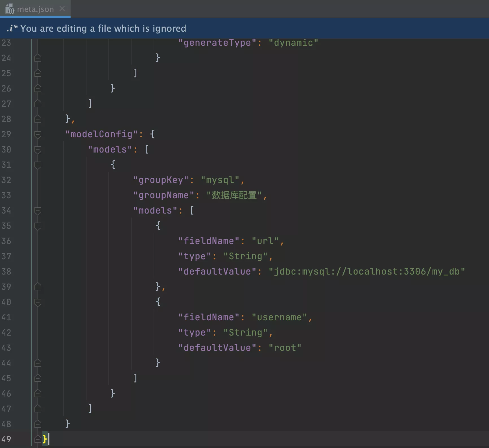This screenshot has width=489, height=448.
Task: Collapse fold end marker on line 49
Action: 38,439
